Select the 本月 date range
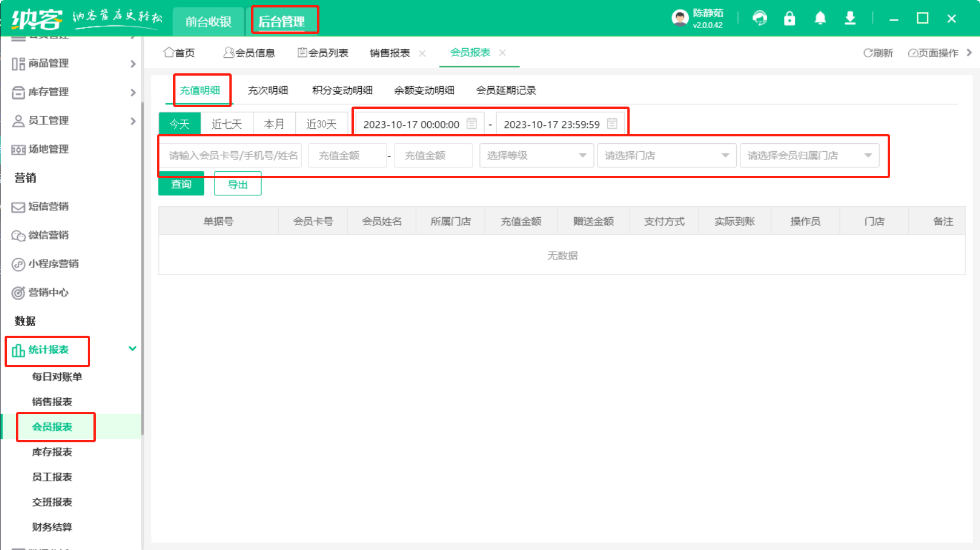The height and width of the screenshot is (550, 980). 274,124
